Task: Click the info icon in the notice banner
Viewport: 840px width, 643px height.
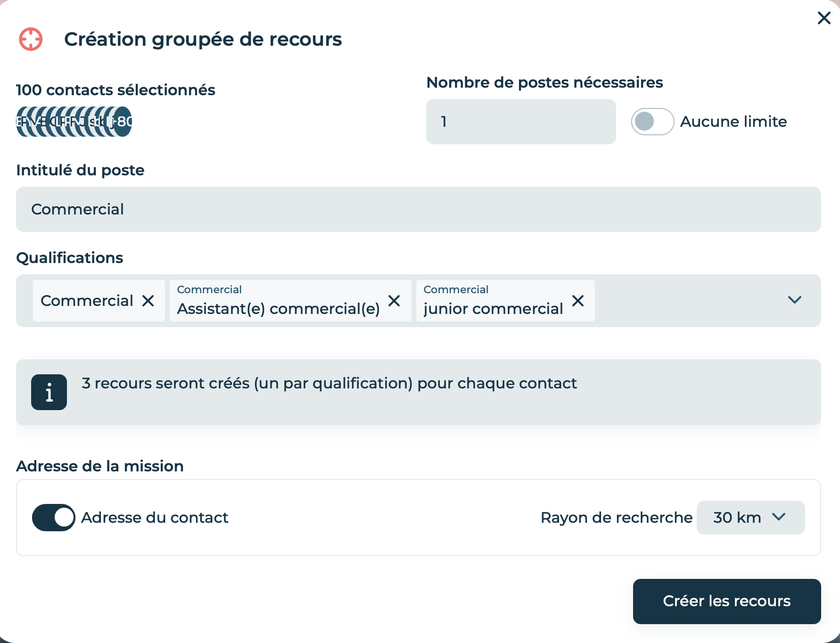Action: coord(49,392)
